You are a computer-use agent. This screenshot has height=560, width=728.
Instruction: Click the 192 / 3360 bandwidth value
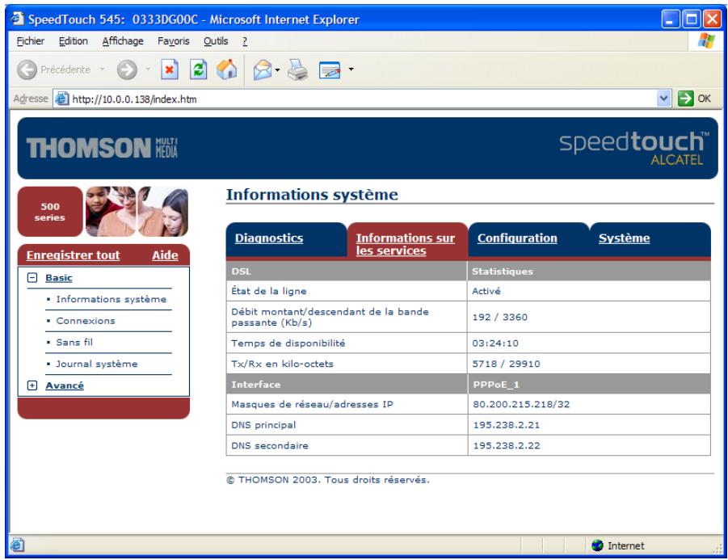pos(499,317)
